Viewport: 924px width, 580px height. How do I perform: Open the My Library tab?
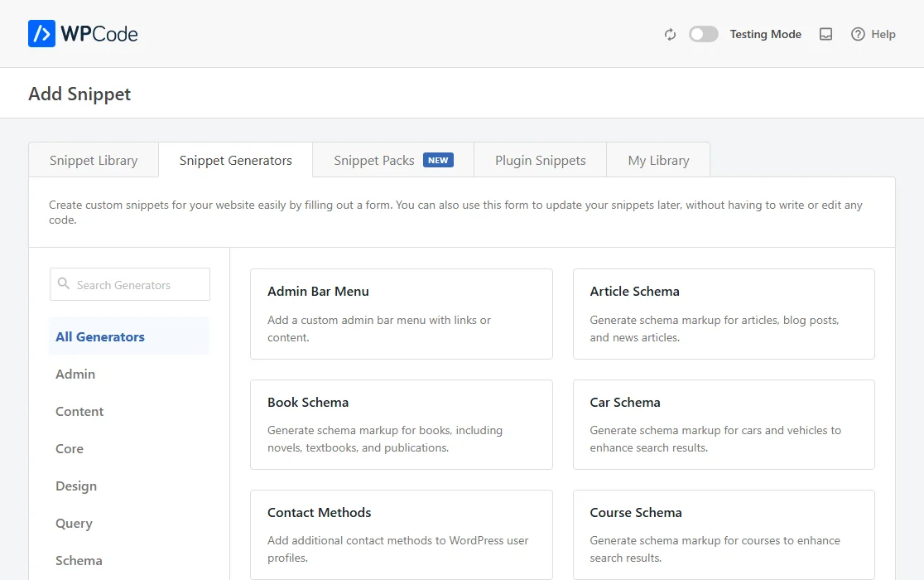658,160
